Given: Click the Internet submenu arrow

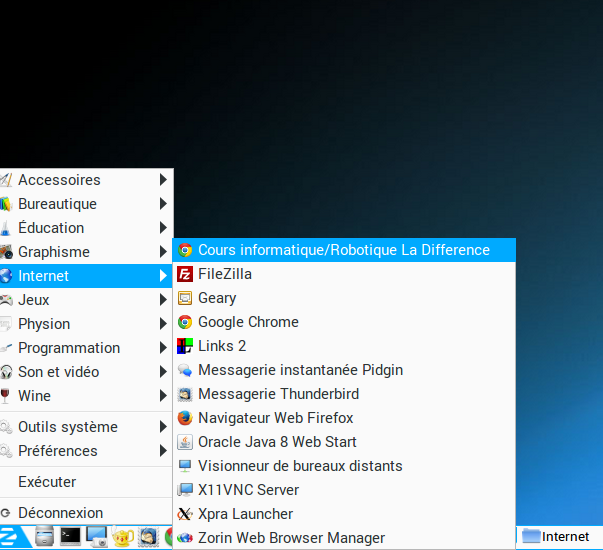Looking at the screenshot, I should pyautogui.click(x=163, y=276).
